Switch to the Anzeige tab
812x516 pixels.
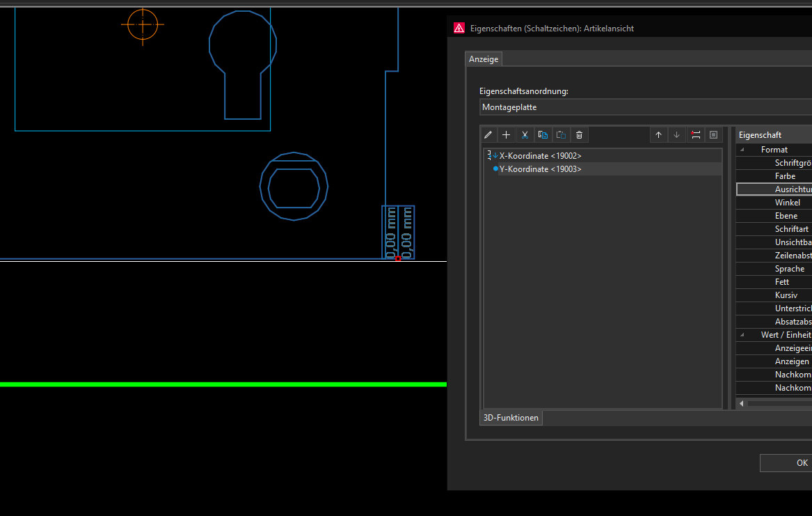click(x=484, y=59)
